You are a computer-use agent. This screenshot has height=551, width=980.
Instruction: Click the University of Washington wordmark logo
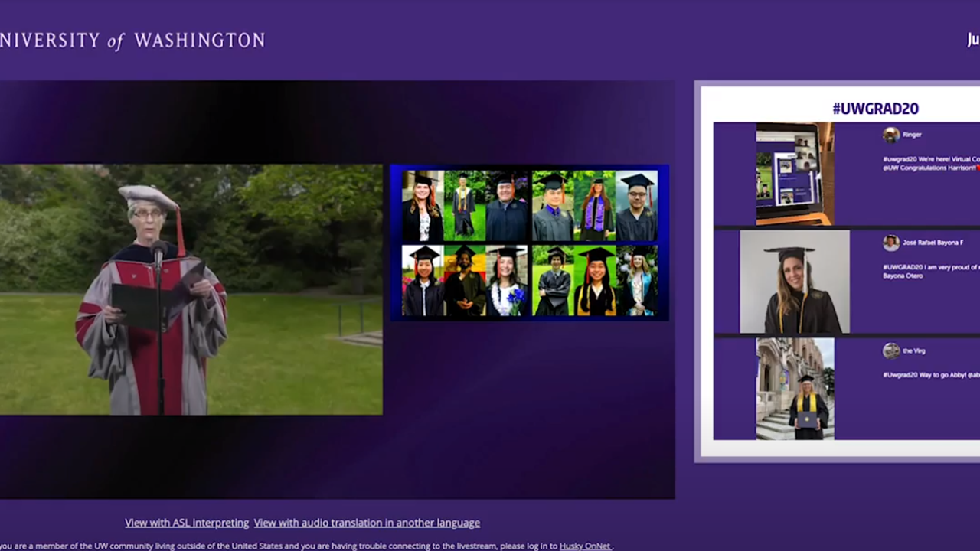[132, 40]
